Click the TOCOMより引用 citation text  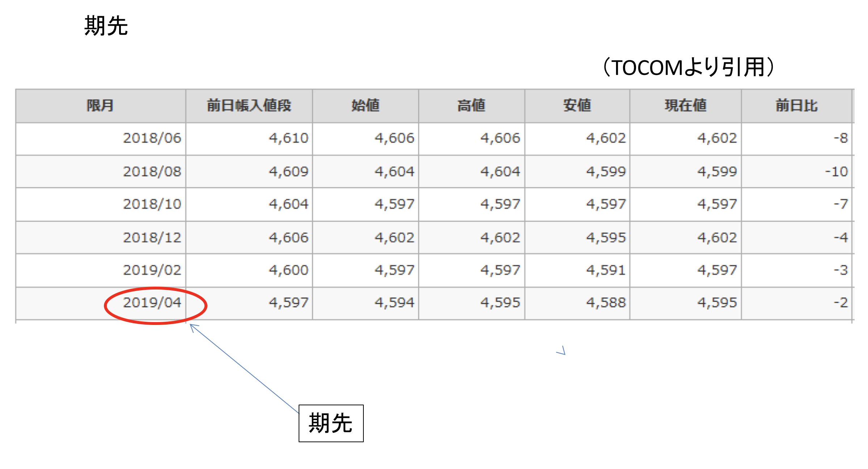pos(689,67)
